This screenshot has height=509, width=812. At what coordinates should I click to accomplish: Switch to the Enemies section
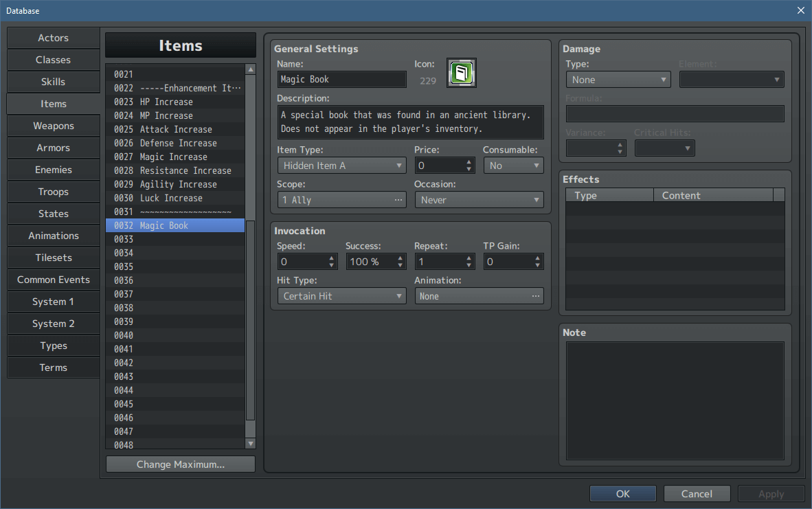[53, 170]
